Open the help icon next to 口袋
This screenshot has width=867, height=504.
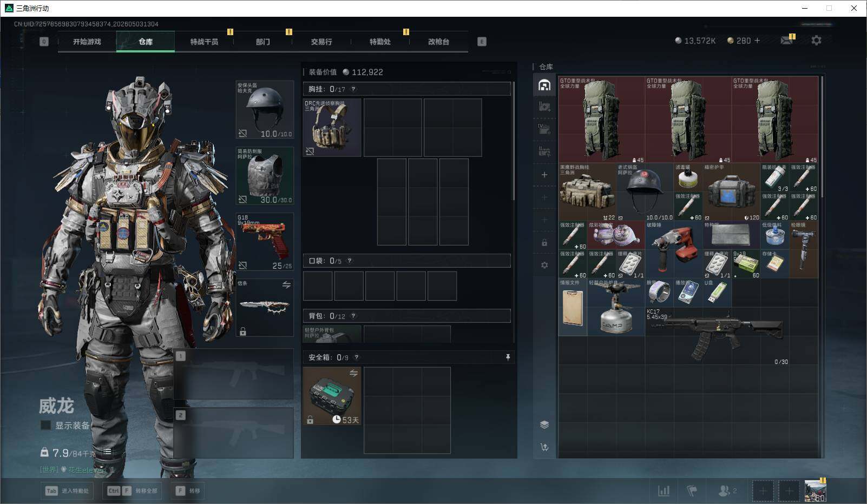click(x=350, y=261)
